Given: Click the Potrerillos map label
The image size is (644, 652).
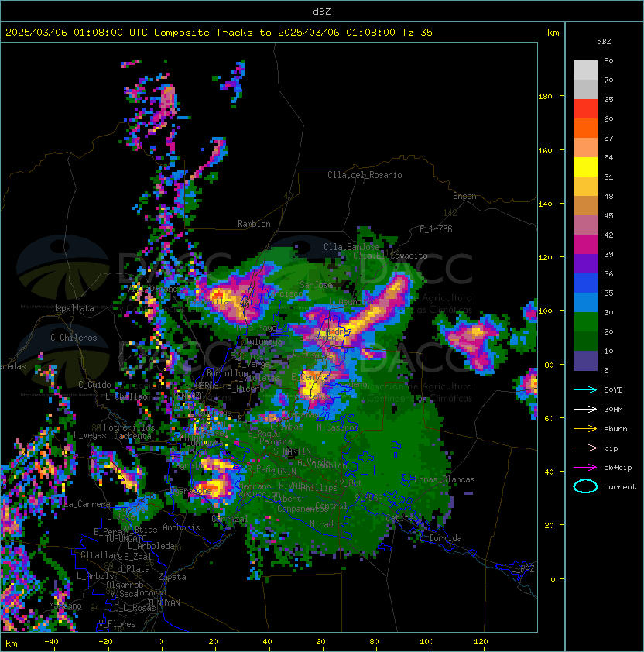Looking at the screenshot, I should pos(129,427).
